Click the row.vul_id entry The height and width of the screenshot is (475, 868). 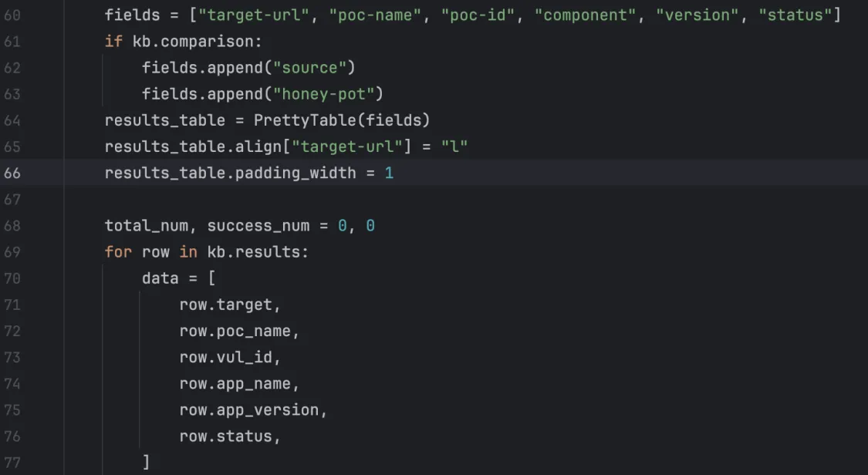pyautogui.click(x=226, y=357)
